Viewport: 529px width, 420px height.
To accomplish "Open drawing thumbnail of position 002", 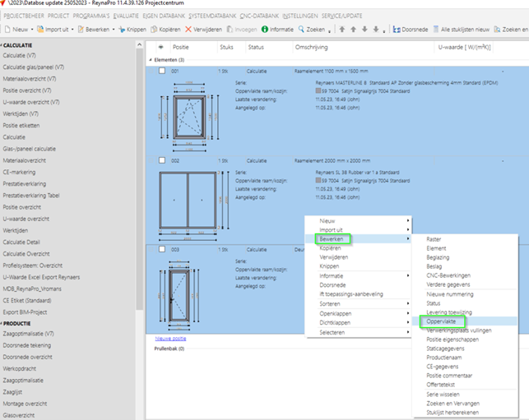I will [x=193, y=206].
